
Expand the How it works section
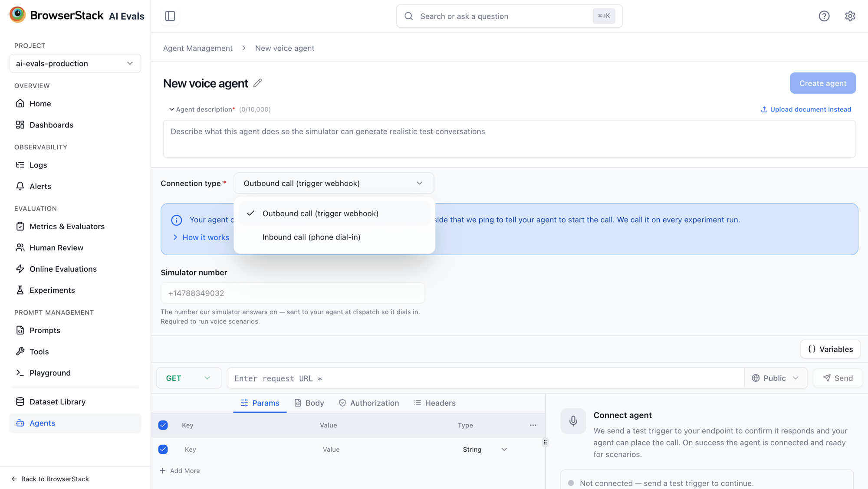click(201, 237)
